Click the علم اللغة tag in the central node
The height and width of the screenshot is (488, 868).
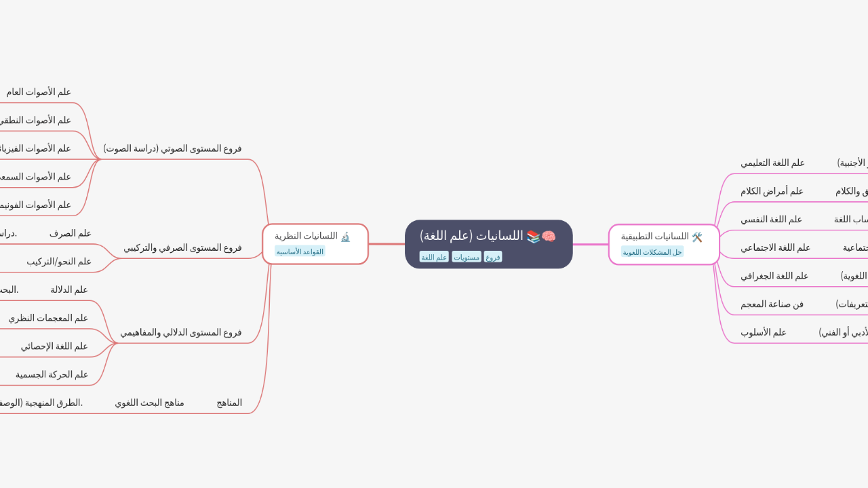pos(434,257)
